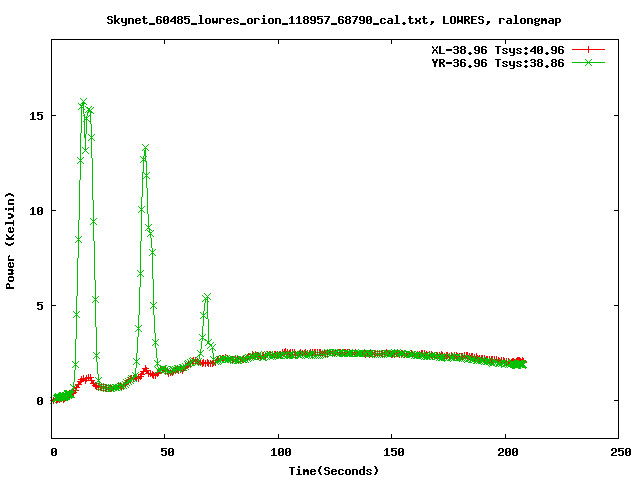
Task: Select the XL-38.96 Tsys:40.96 legend label
Action: pos(498,50)
